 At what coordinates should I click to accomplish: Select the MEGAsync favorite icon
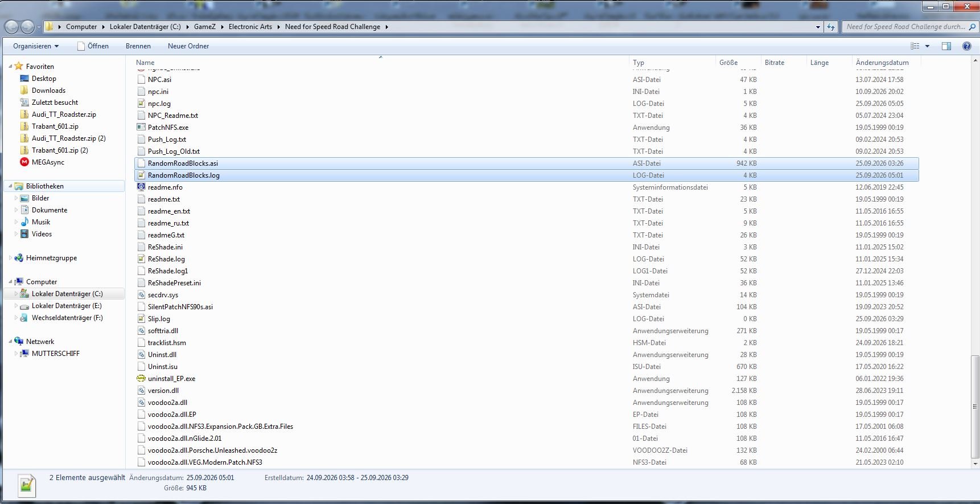(24, 162)
